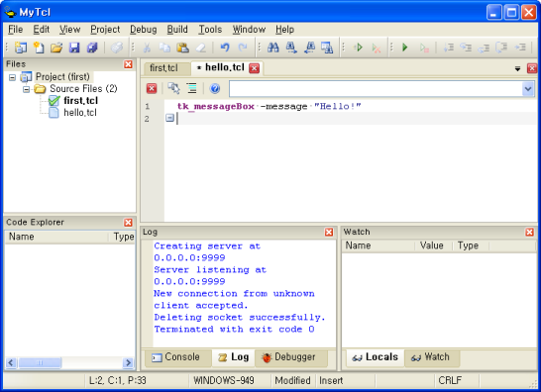541x392 pixels.
Task: Click the Step Over debug icon
Action: pos(466,48)
